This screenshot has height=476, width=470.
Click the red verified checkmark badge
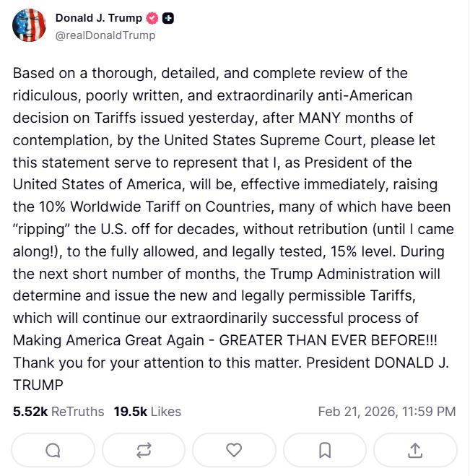point(152,18)
